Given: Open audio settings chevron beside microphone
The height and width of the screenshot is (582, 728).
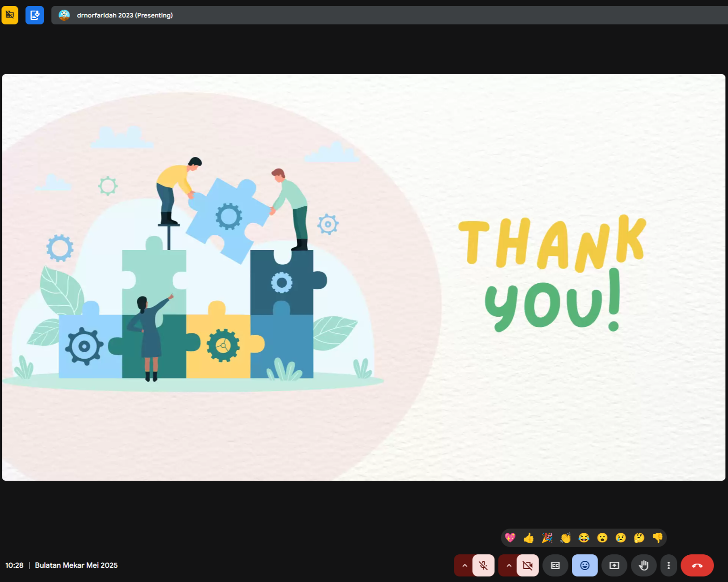Looking at the screenshot, I should (x=464, y=565).
